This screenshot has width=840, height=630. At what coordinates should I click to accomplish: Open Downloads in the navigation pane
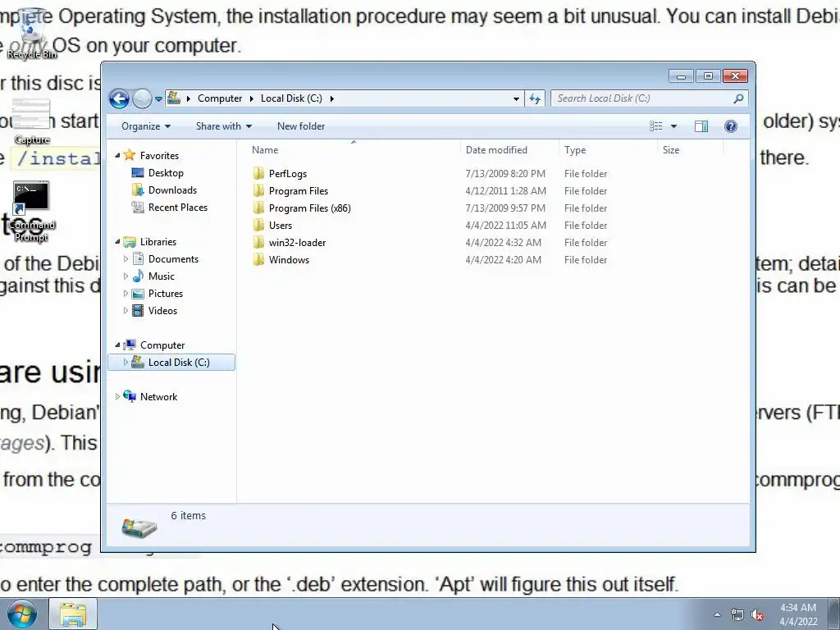(x=172, y=190)
